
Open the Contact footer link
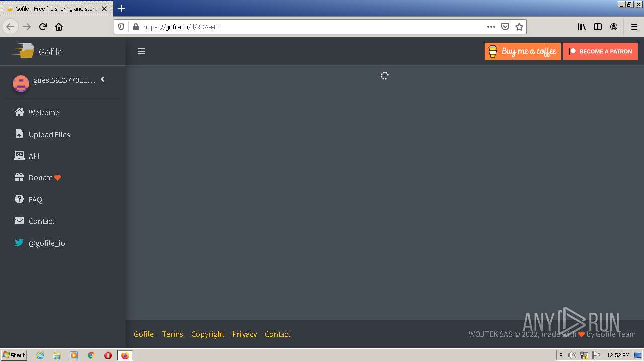pos(278,334)
